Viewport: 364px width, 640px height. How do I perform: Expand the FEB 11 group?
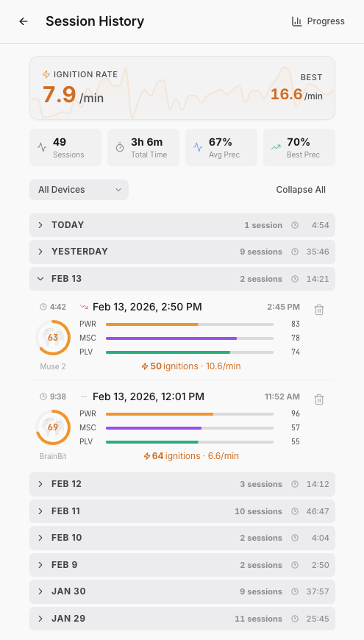[x=182, y=511]
